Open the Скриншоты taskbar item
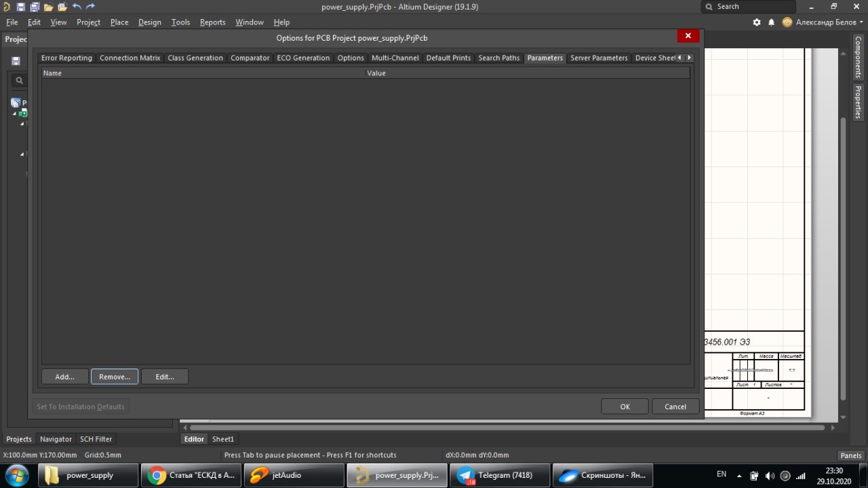The image size is (868, 488). click(x=603, y=475)
